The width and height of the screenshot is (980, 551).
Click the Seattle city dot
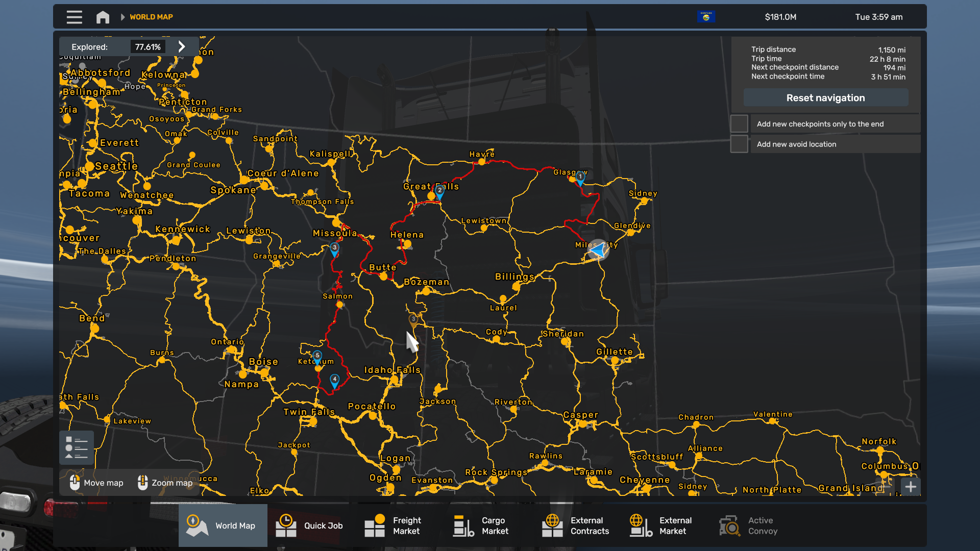90,166
